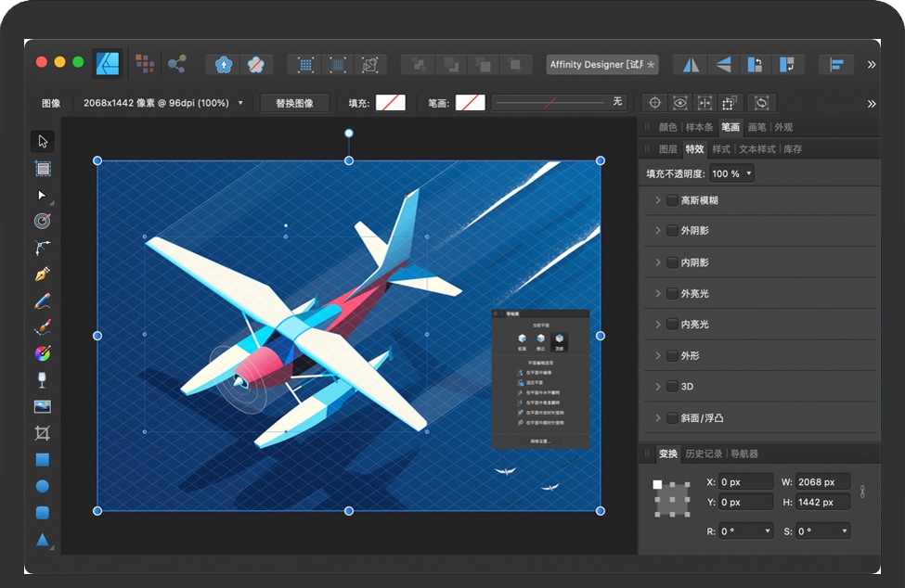
Task: Click the 填充 fill color swatch
Action: [390, 103]
